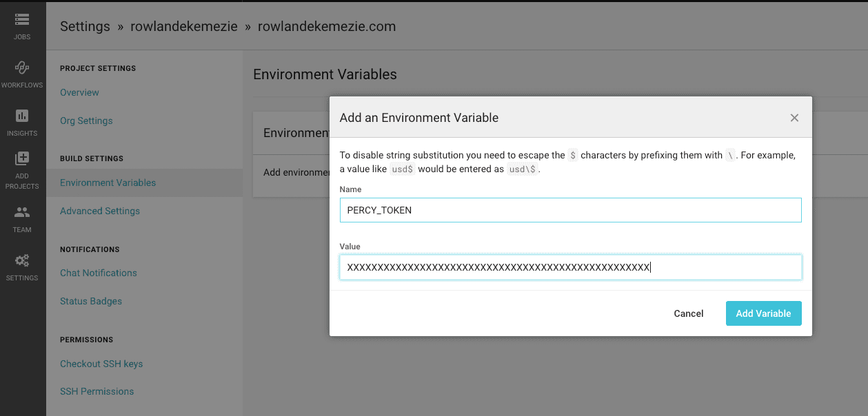This screenshot has width=868, height=416.
Task: Open the Overview settings link
Action: [x=79, y=92]
